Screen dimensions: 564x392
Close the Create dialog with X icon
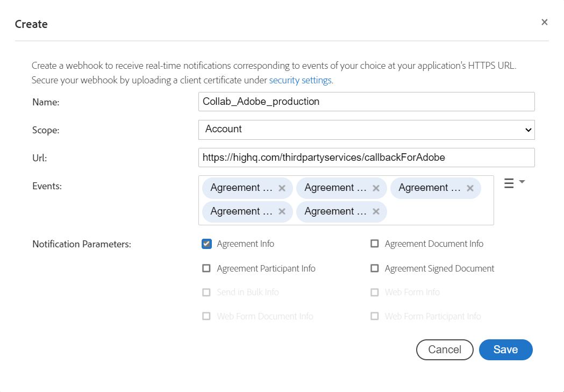pos(544,22)
